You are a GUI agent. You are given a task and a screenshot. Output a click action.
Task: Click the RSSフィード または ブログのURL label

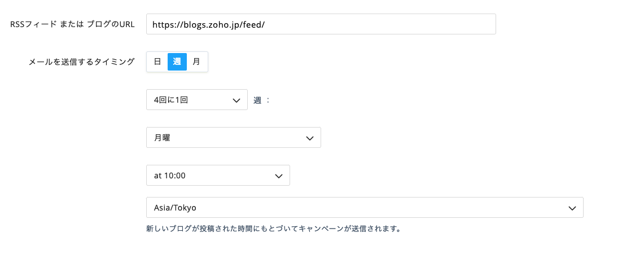[x=72, y=24]
